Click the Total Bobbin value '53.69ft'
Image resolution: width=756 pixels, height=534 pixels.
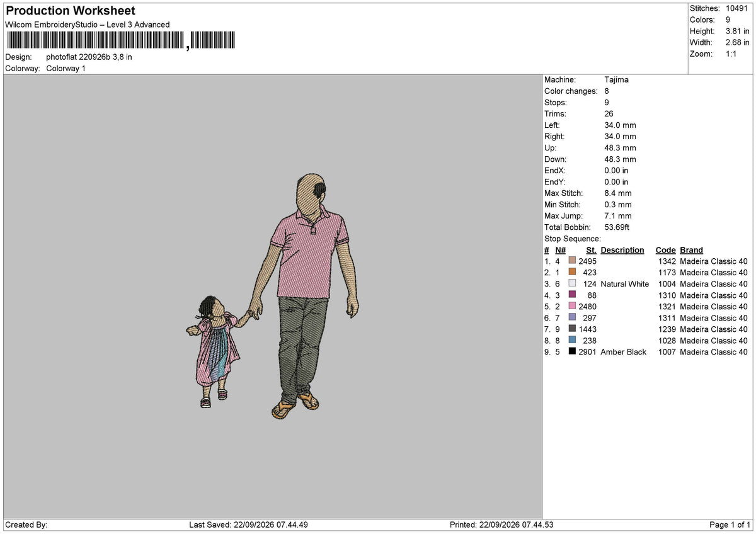click(617, 227)
